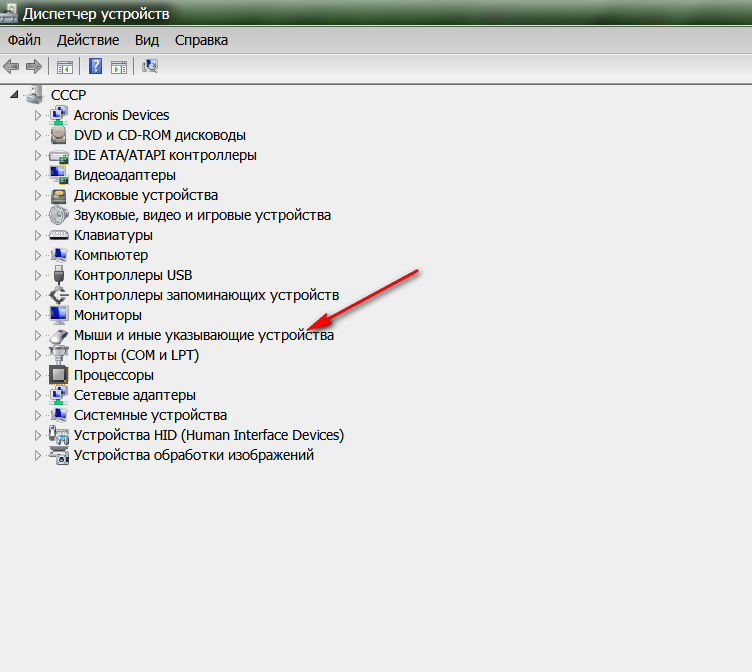Expand the Клавиатуры node
The width and height of the screenshot is (752, 672).
[37, 235]
